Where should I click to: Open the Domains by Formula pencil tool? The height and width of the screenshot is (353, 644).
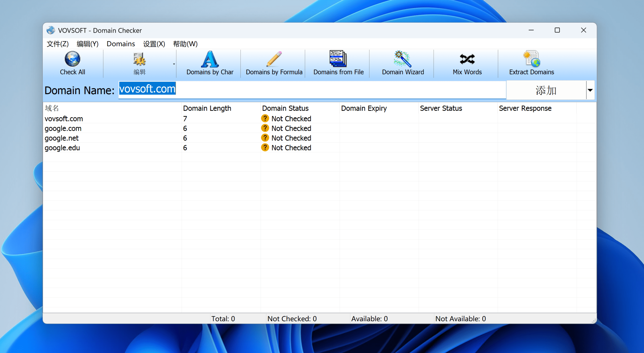[274, 63]
